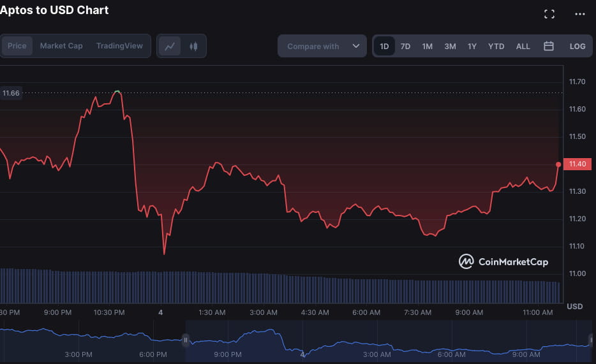The image size is (596, 364).
Task: Click the 11.50 axis value
Action: pos(577,136)
